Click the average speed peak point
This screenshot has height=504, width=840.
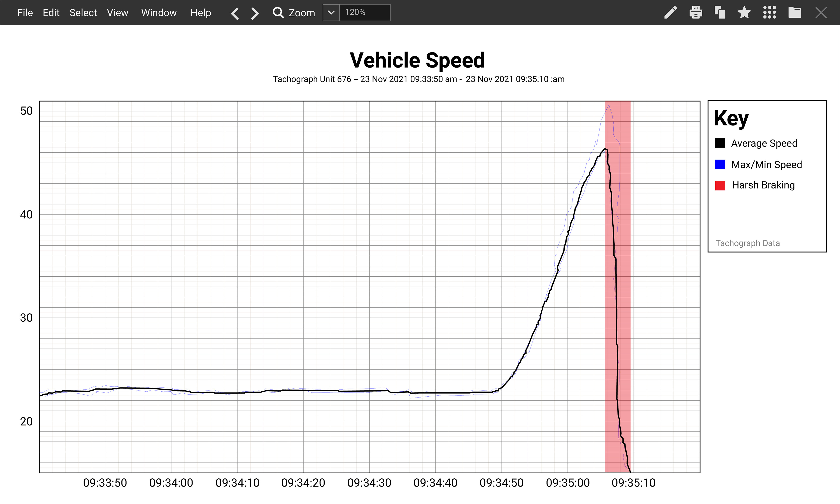[x=605, y=149]
